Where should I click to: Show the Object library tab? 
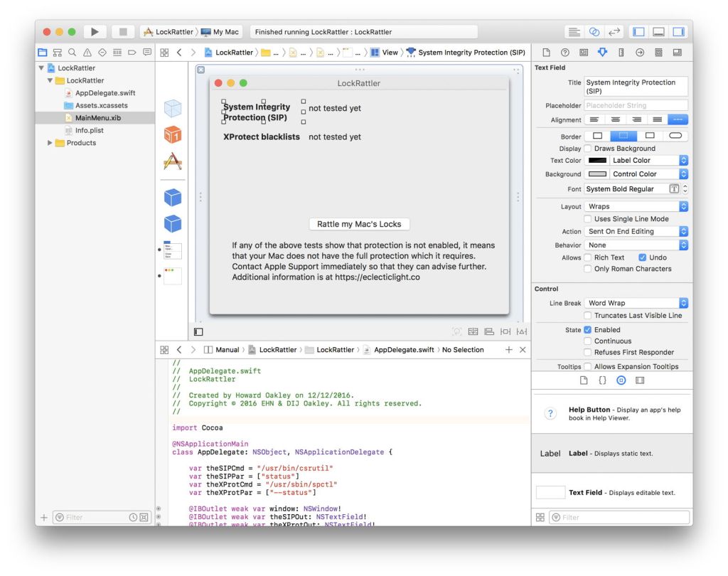click(621, 380)
